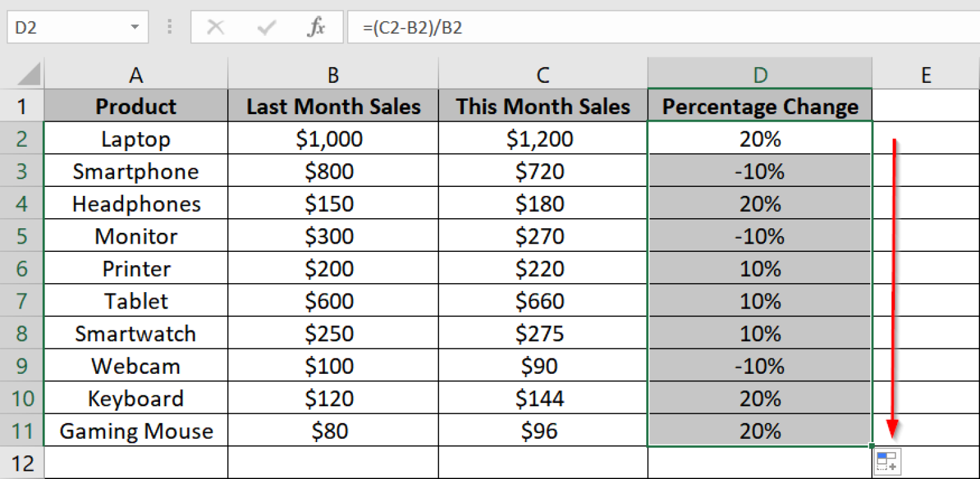Open the Auto Fill Options smart tag
The height and width of the screenshot is (479, 980).
coord(888,459)
